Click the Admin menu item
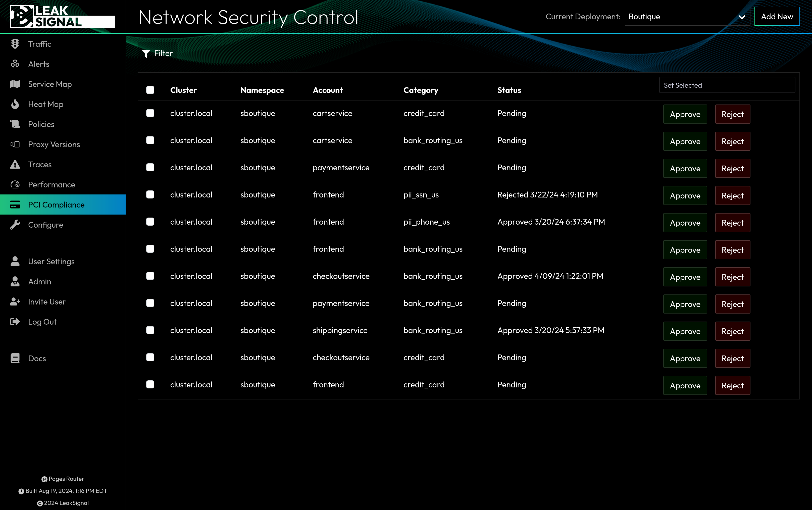The height and width of the screenshot is (510, 812). [x=39, y=281]
